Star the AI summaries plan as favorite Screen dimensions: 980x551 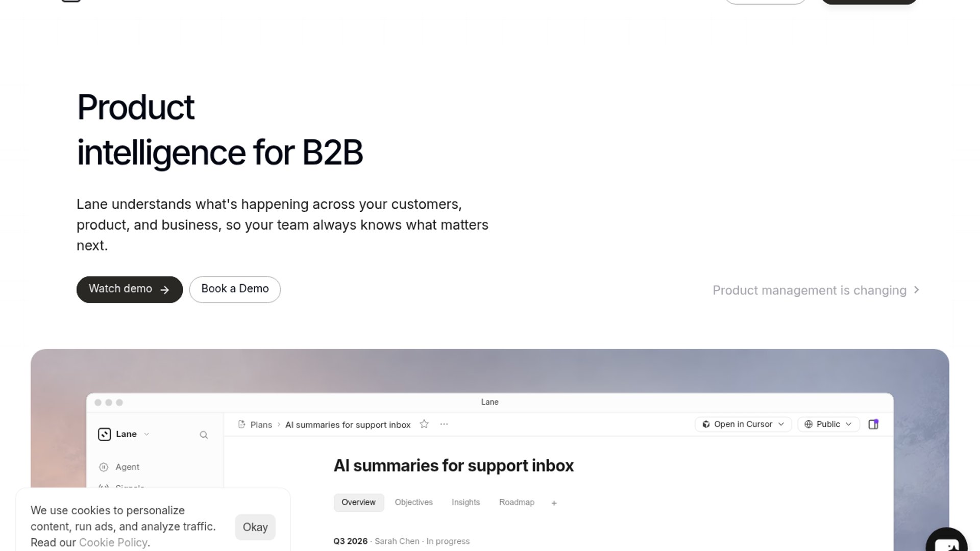(x=424, y=424)
